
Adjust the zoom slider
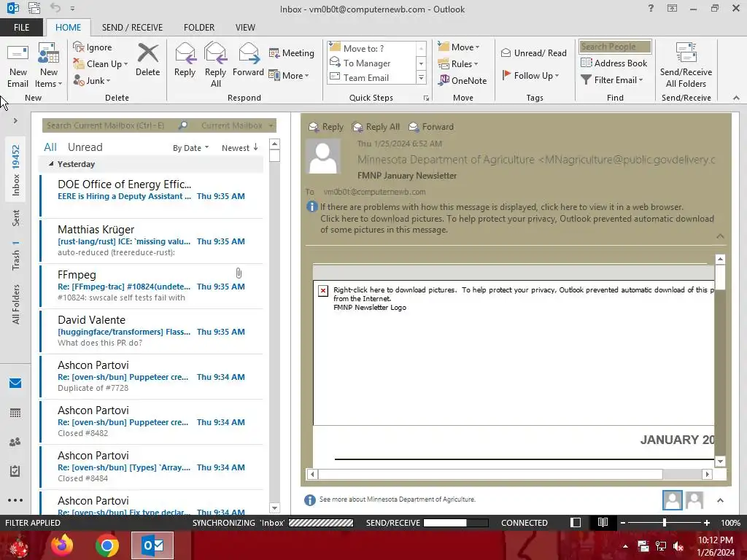coord(665,523)
